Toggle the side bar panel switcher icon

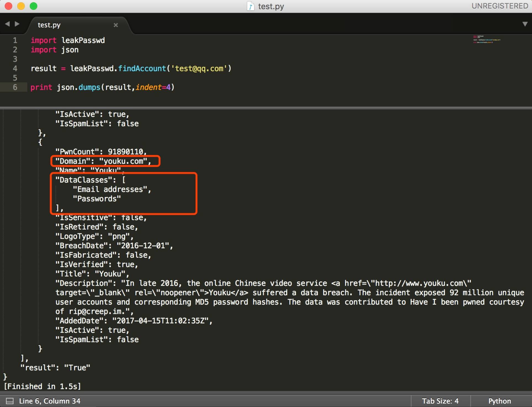(10, 401)
